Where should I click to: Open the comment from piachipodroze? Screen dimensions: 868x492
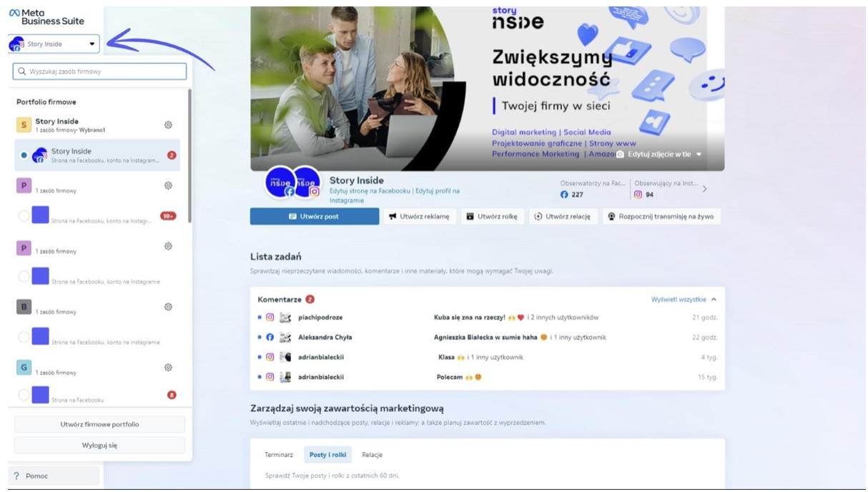pyautogui.click(x=488, y=318)
